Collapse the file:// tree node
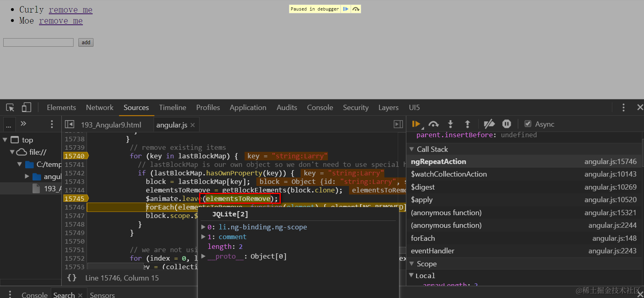 point(12,152)
